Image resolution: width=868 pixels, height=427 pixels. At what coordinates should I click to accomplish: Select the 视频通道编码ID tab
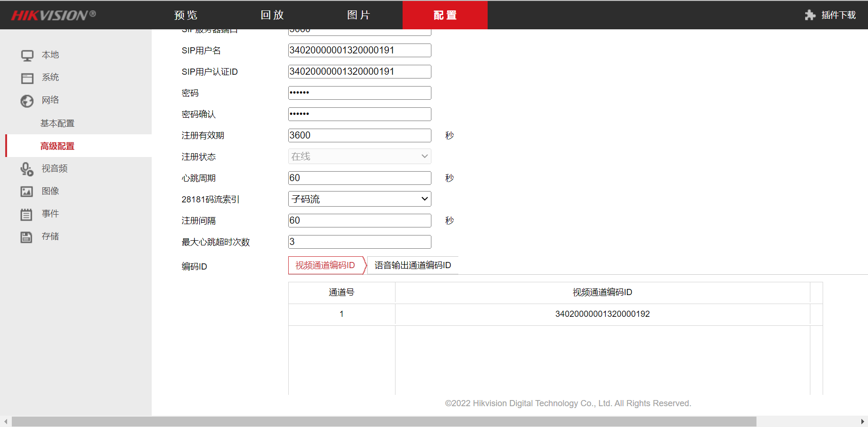[x=326, y=265]
